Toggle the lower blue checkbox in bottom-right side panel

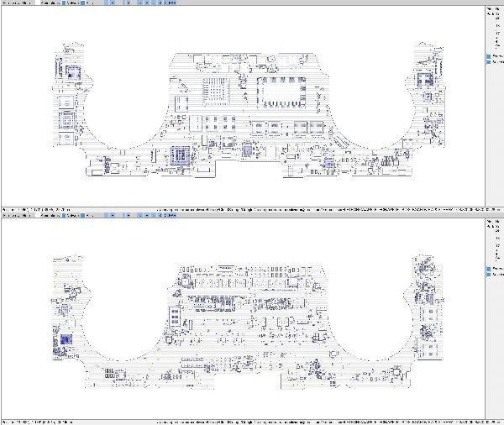point(489,275)
